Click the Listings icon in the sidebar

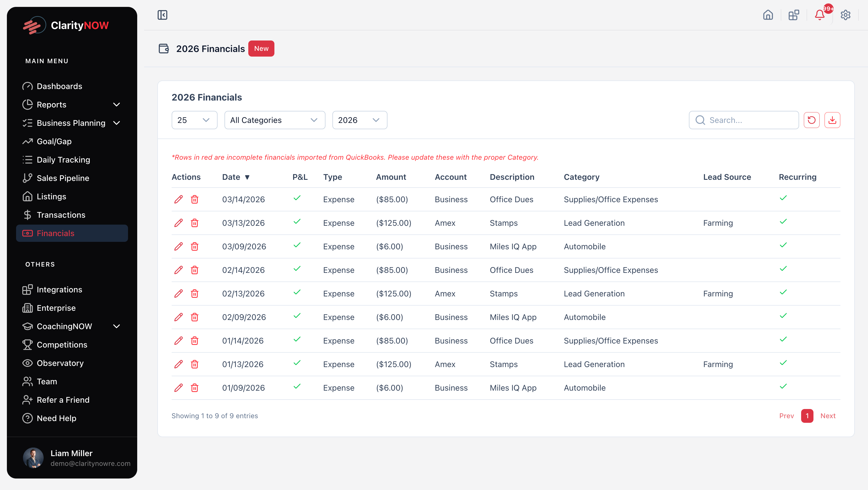click(x=28, y=196)
